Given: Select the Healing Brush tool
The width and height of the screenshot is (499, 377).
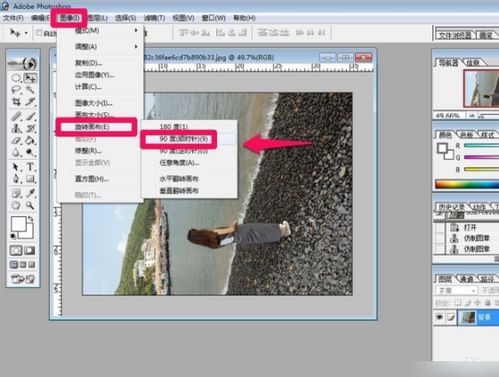Looking at the screenshot, I should (16, 116).
